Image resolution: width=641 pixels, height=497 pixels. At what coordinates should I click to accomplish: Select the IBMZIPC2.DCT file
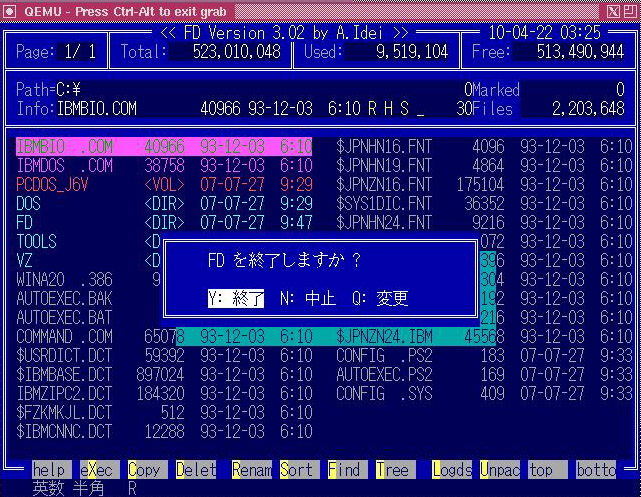164,394
